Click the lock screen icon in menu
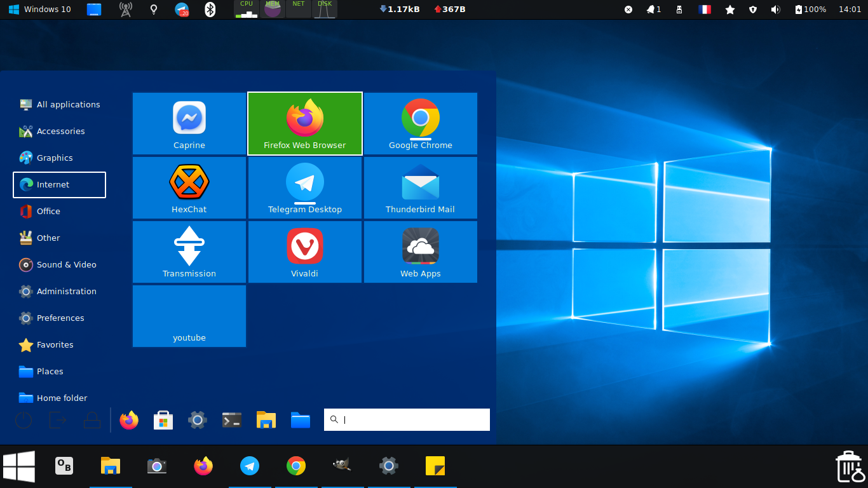The image size is (868, 488). (x=92, y=420)
